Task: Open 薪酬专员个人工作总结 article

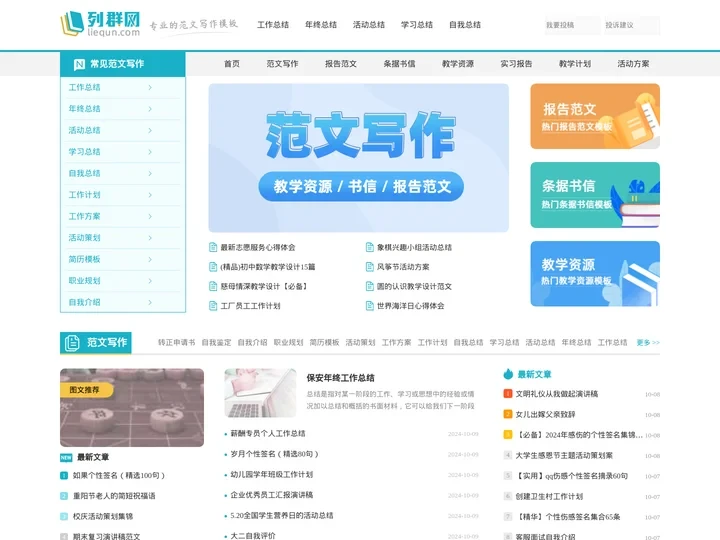Action: [x=268, y=433]
